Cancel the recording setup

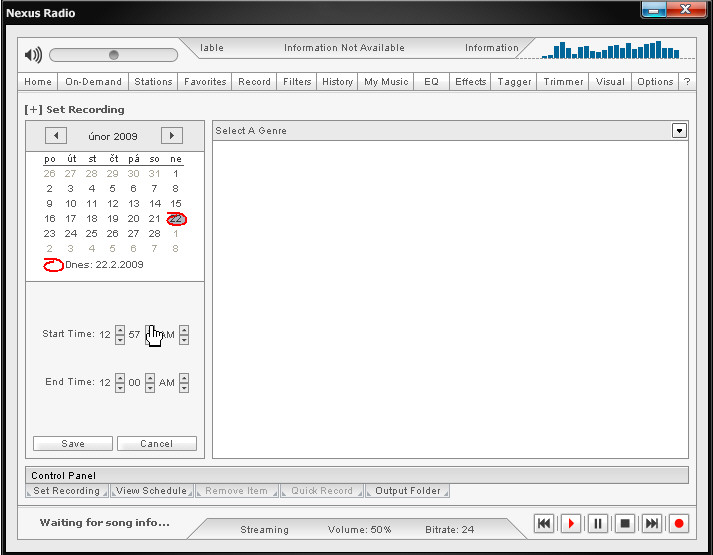point(157,444)
